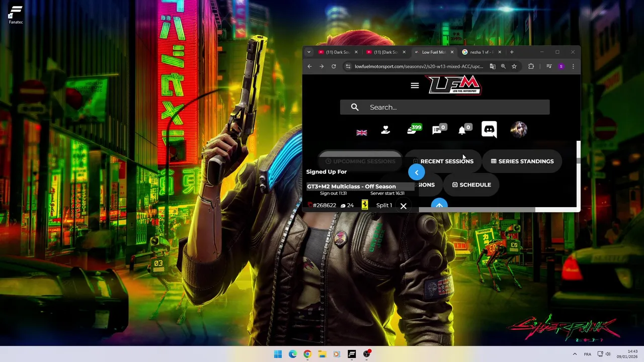This screenshot has height=362, width=644.
Task: Open the Windows Start menu
Action: point(278,354)
